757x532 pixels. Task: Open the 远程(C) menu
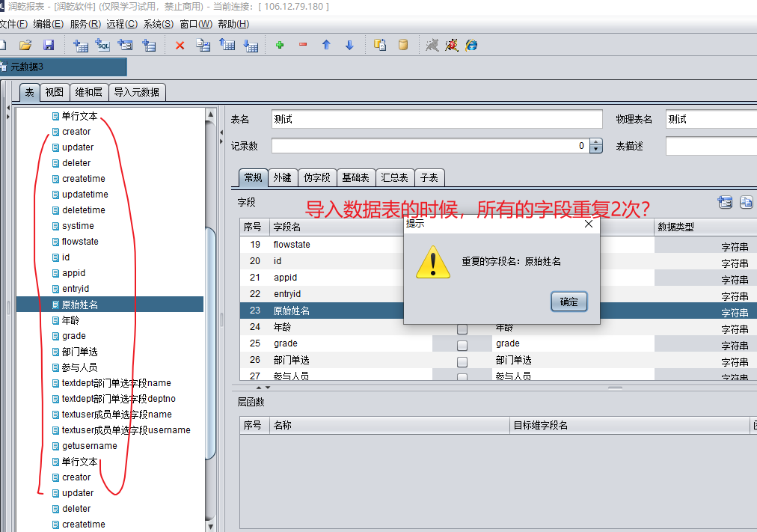point(122,24)
